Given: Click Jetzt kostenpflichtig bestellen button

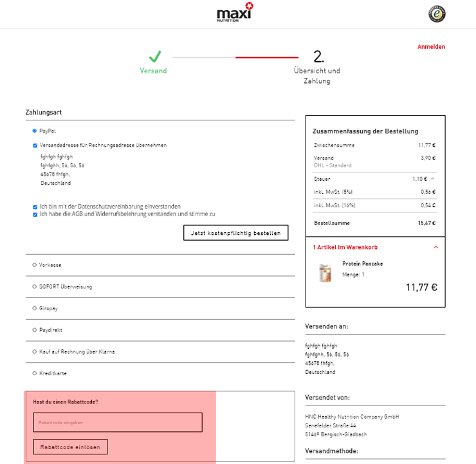Looking at the screenshot, I should click(236, 233).
